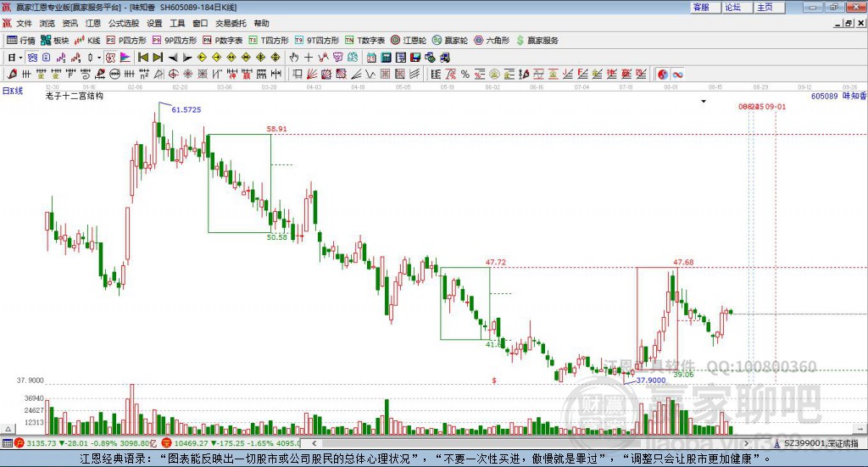Viewport: 868px width, 467px height.
Task: Open the P数字表 tool
Action: [x=223, y=41]
